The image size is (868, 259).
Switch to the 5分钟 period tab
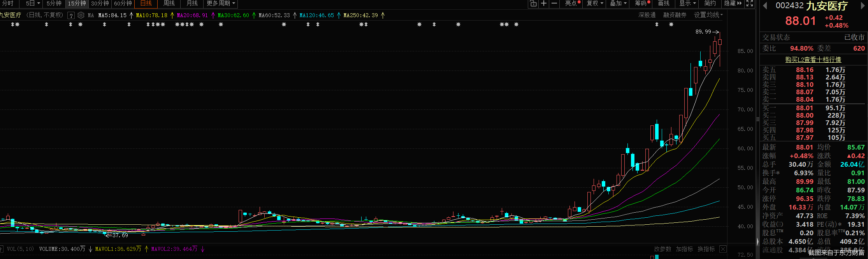pos(54,4)
